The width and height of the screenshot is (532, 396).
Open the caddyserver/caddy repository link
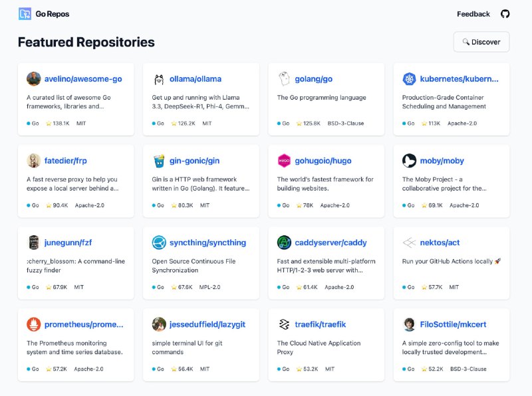point(331,243)
